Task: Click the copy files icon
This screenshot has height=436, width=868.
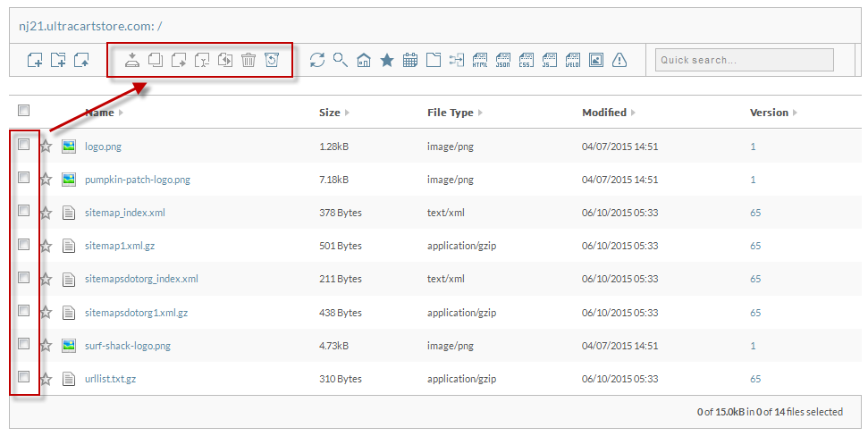Action: pyautogui.click(x=156, y=60)
